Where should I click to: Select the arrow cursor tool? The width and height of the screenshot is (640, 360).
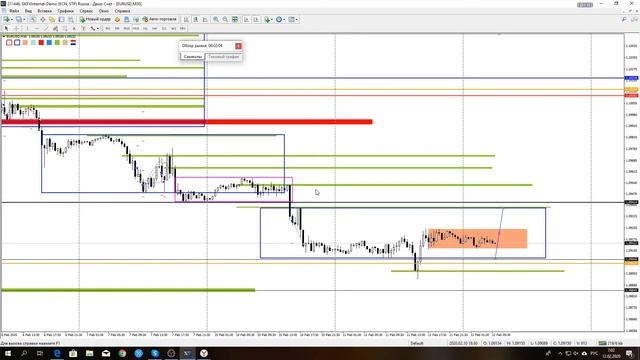[x=6, y=28]
